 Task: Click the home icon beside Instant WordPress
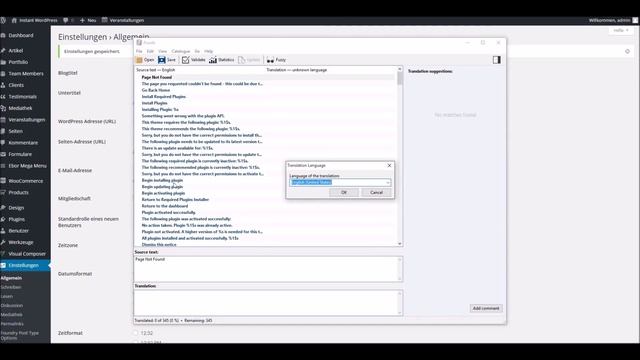click(x=14, y=20)
